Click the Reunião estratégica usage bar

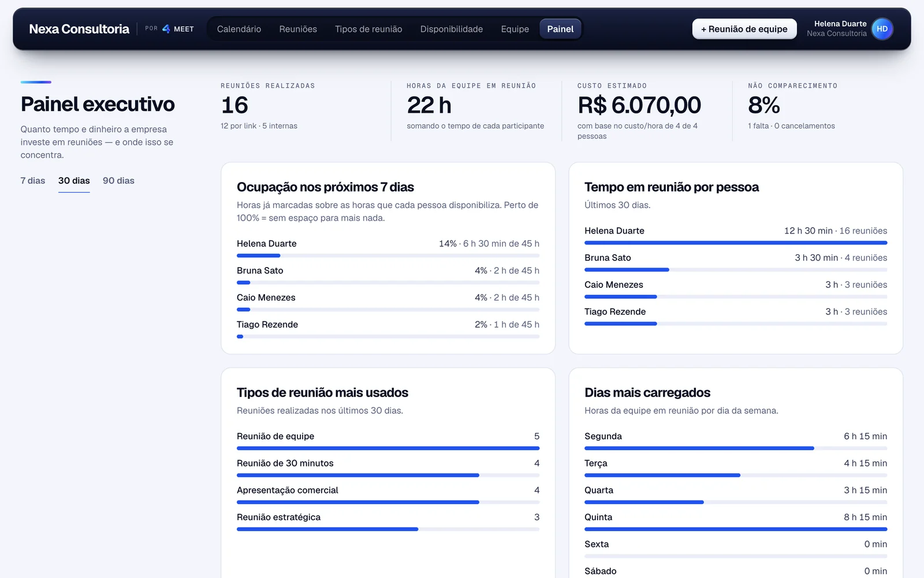coord(388,529)
